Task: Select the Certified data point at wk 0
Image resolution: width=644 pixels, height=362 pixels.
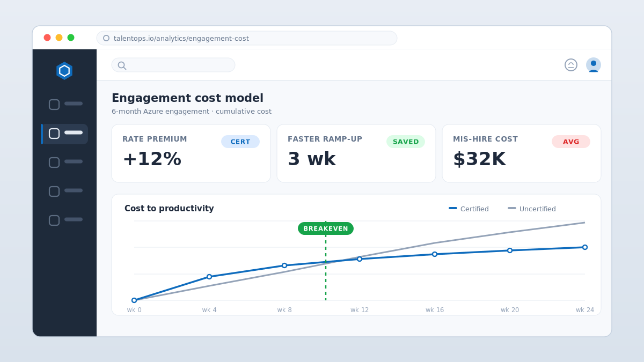Action: (x=134, y=300)
